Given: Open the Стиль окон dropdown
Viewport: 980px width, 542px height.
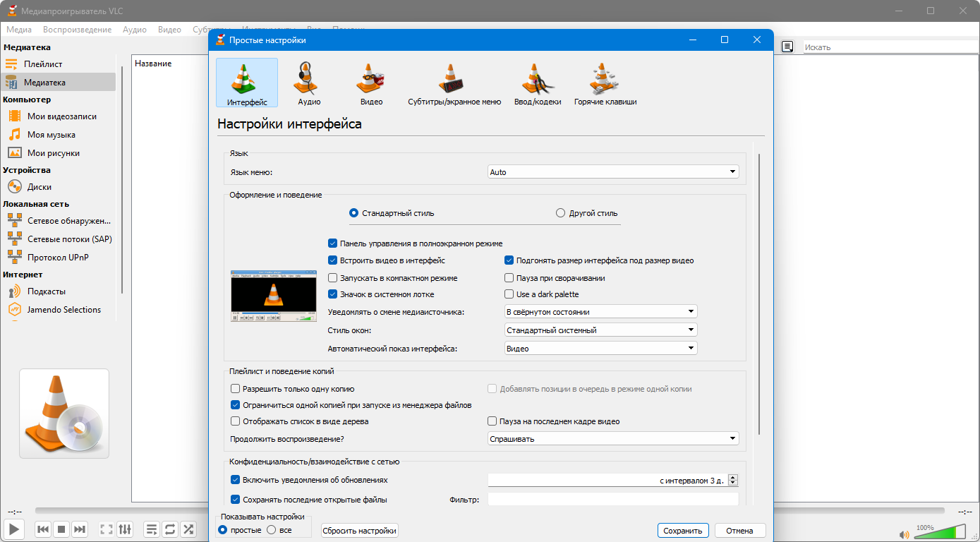Looking at the screenshot, I should point(601,330).
